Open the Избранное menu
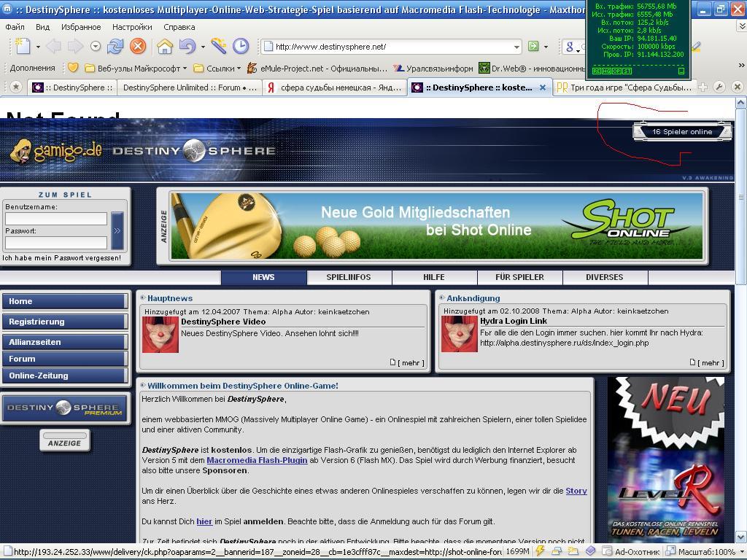Image resolution: width=747 pixels, height=560 pixels. coord(81,27)
